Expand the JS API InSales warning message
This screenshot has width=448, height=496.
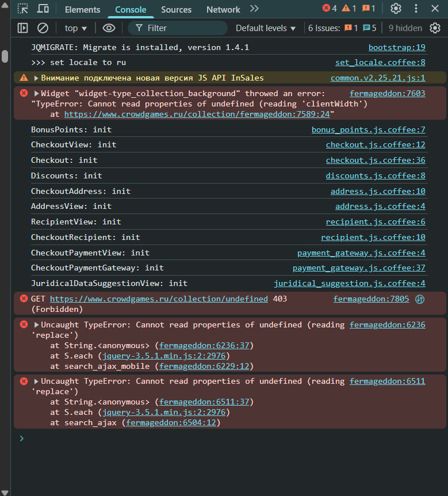click(37, 78)
